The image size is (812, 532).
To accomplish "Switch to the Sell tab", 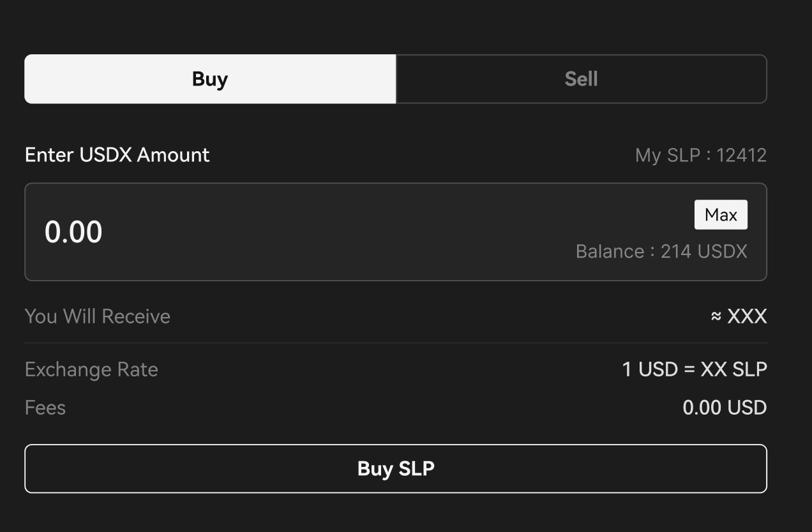I will 580,78.
